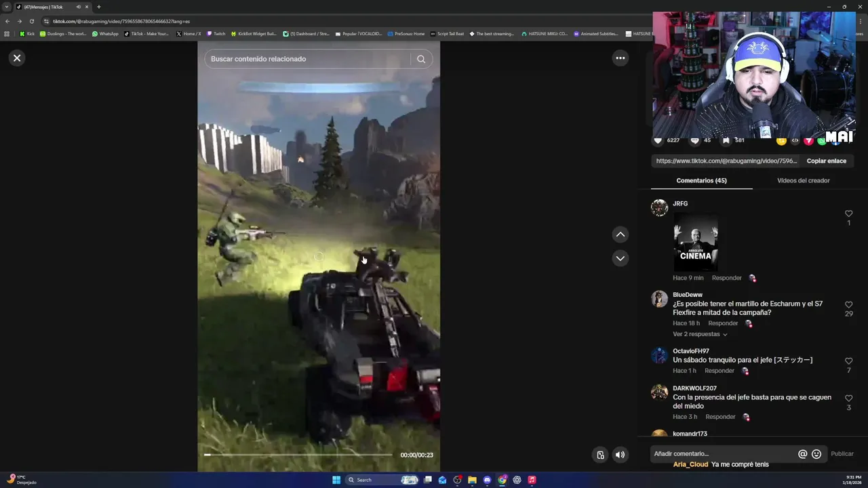
Task: Switch to Comentarios (45) tab
Action: click(x=701, y=180)
